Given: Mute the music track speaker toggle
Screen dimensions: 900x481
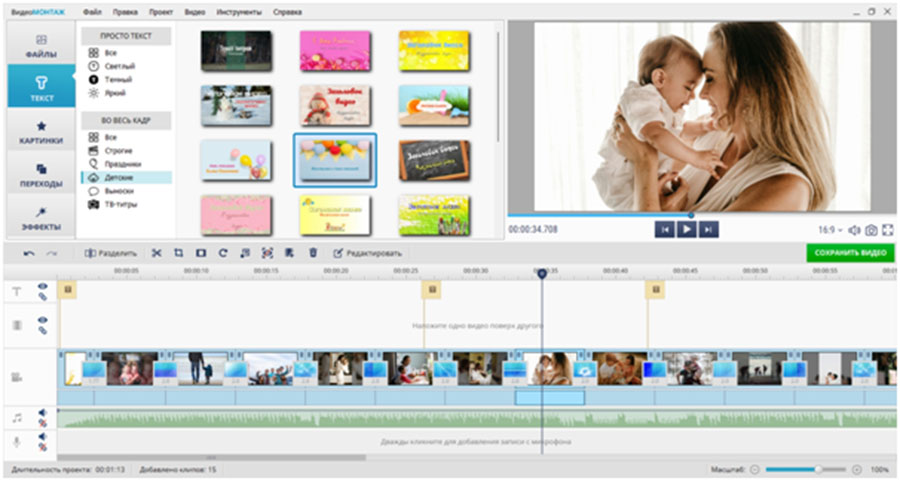Looking at the screenshot, I should [43, 413].
